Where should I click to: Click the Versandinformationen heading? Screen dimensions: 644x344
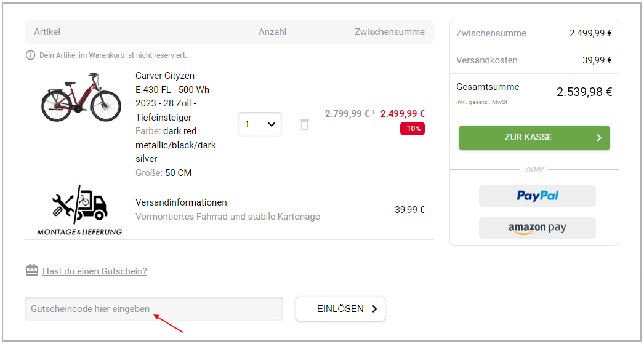tap(181, 202)
